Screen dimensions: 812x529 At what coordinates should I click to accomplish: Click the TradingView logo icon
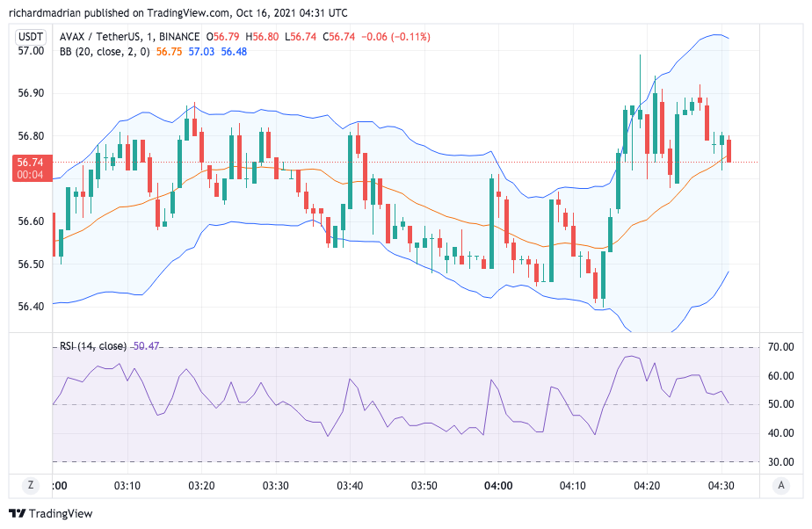[x=17, y=513]
